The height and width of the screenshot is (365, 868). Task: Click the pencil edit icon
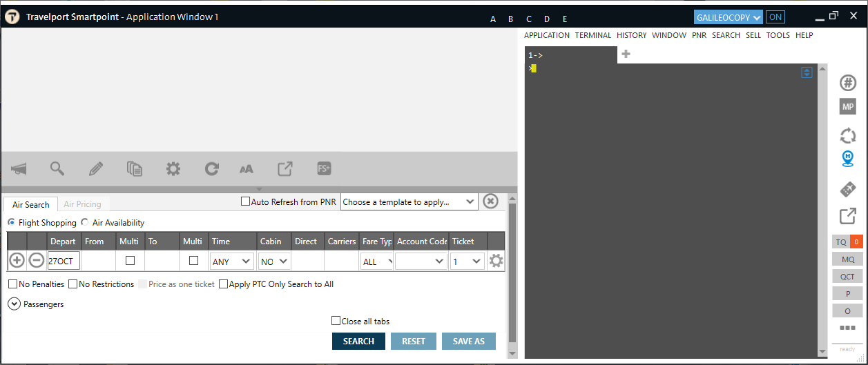[x=96, y=168]
